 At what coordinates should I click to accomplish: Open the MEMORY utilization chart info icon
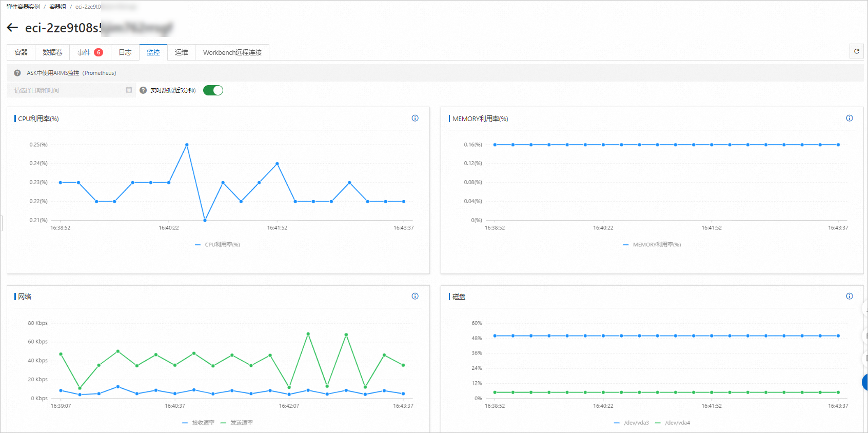coord(849,119)
